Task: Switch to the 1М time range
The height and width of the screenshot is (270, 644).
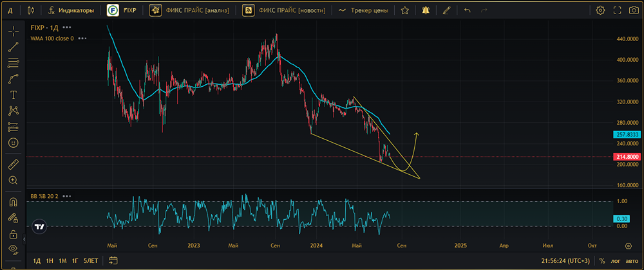Action: point(62,261)
